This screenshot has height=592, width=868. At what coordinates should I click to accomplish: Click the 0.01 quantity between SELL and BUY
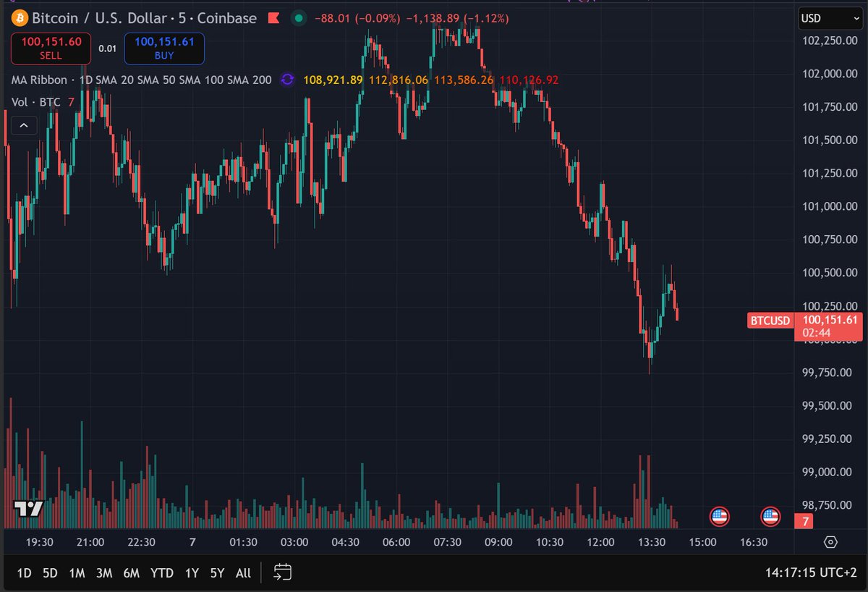pos(107,48)
